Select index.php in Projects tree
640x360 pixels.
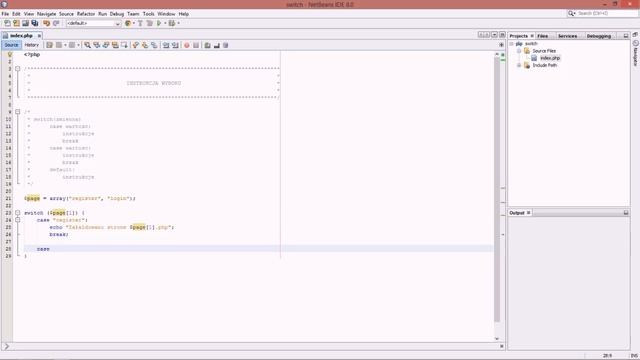coord(550,58)
